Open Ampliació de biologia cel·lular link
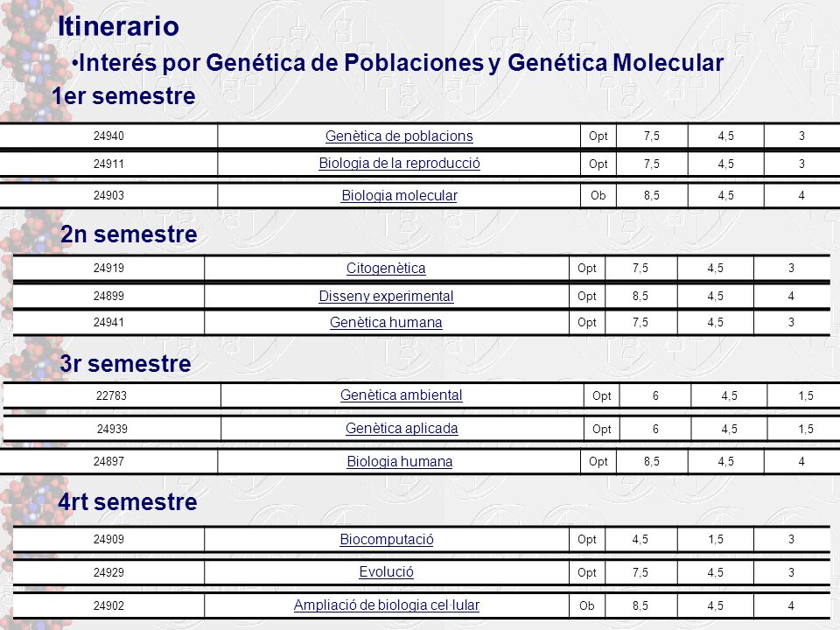This screenshot has height=630, width=840. click(386, 605)
